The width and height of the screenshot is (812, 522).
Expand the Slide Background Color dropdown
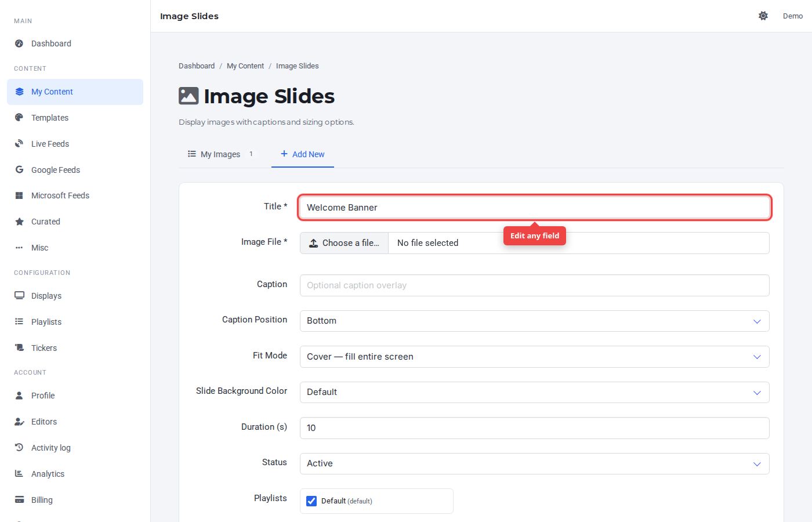(x=535, y=392)
